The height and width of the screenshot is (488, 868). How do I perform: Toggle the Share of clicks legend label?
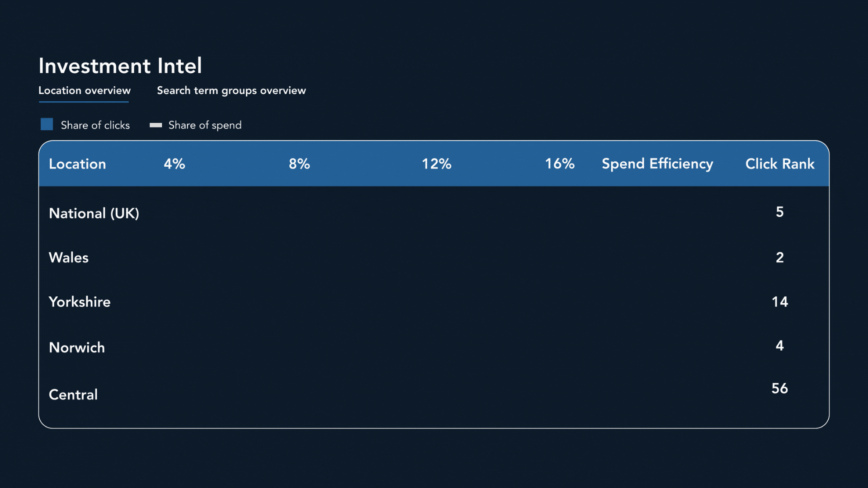(x=95, y=125)
